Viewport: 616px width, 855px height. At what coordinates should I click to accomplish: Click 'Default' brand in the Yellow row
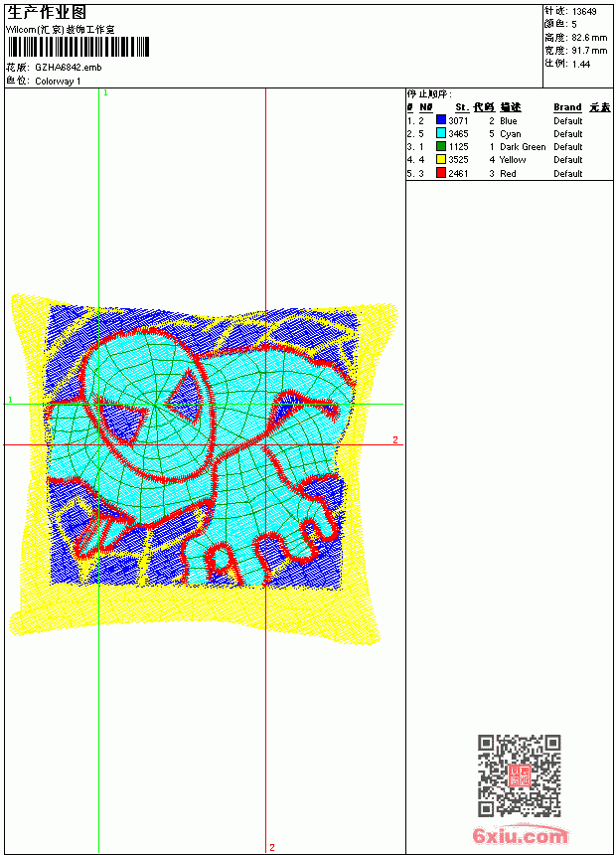point(567,160)
